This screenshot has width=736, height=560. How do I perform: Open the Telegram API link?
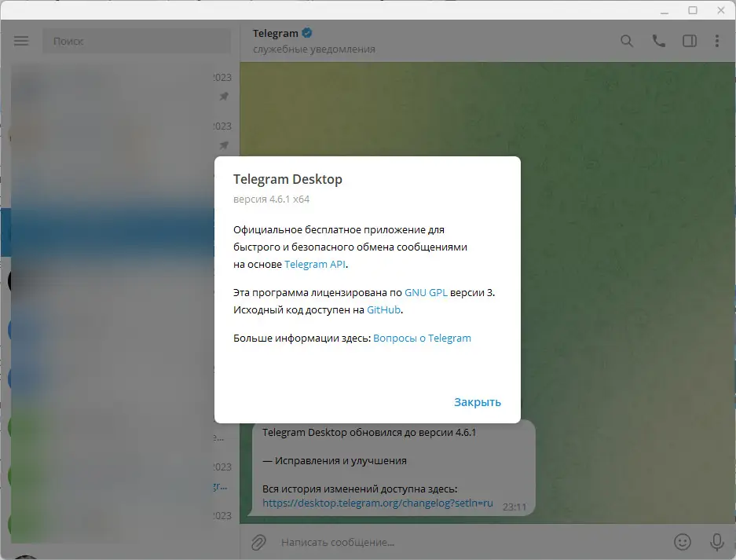pyautogui.click(x=315, y=264)
